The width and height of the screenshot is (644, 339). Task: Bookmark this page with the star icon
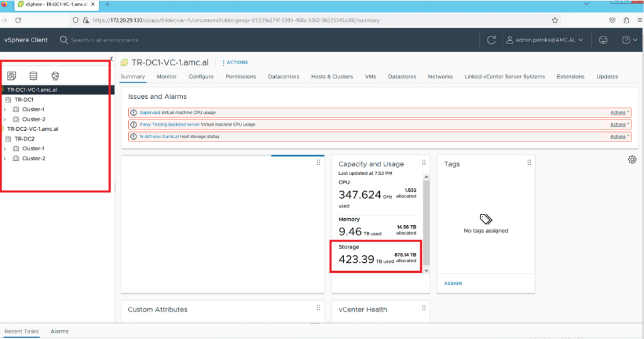pos(555,20)
